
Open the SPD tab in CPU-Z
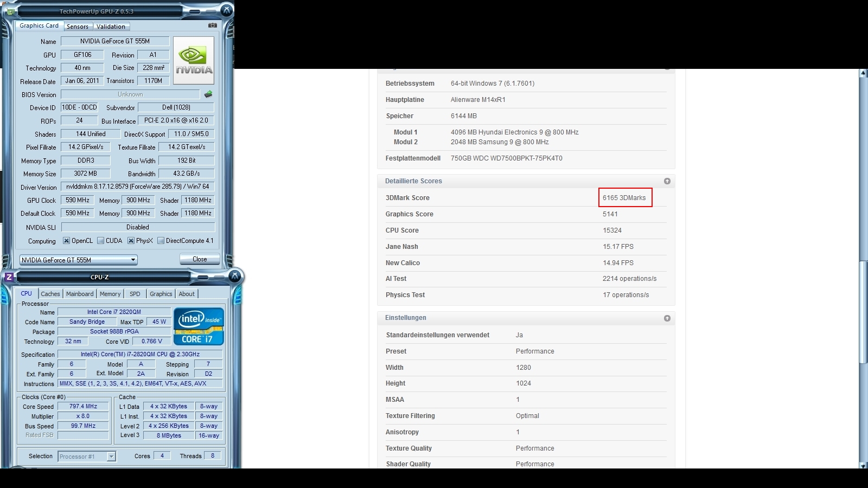(135, 294)
